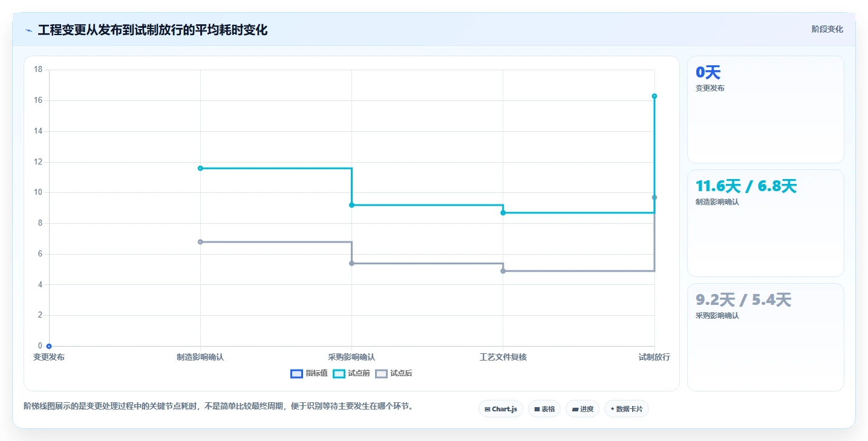
Task: Click the 变更发布 x-axis label
Action: coord(49,358)
